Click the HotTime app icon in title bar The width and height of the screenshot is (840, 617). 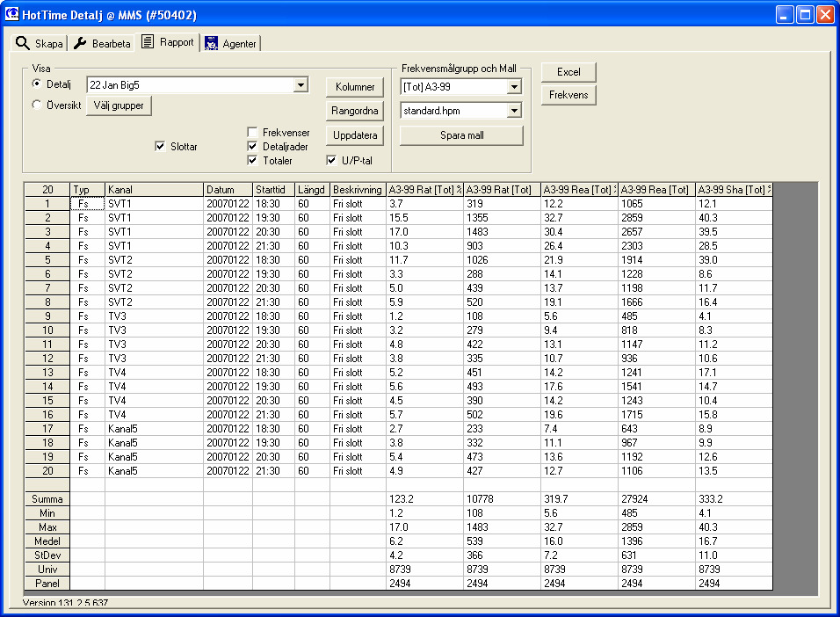[x=11, y=14]
